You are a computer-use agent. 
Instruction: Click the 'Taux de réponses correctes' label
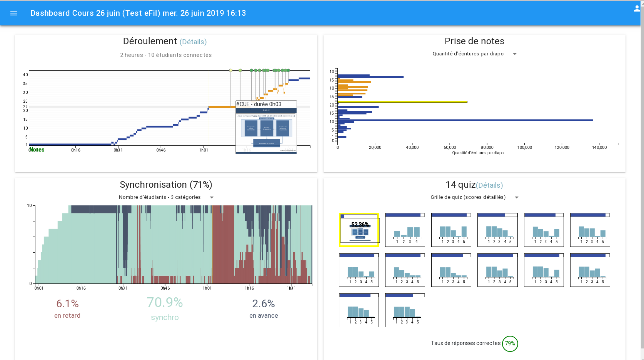coord(465,343)
